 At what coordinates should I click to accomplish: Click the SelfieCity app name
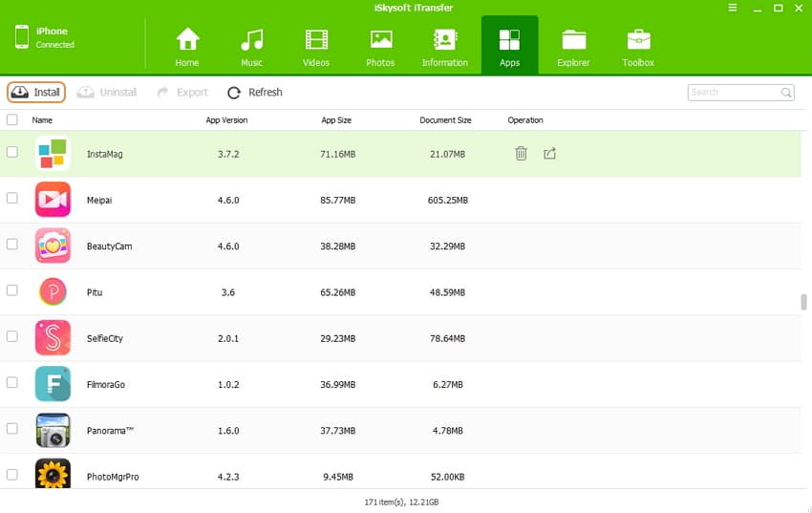[x=105, y=338]
